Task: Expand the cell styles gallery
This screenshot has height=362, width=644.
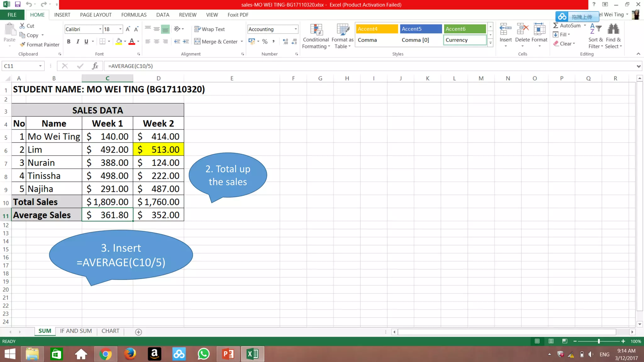Action: pos(490,43)
